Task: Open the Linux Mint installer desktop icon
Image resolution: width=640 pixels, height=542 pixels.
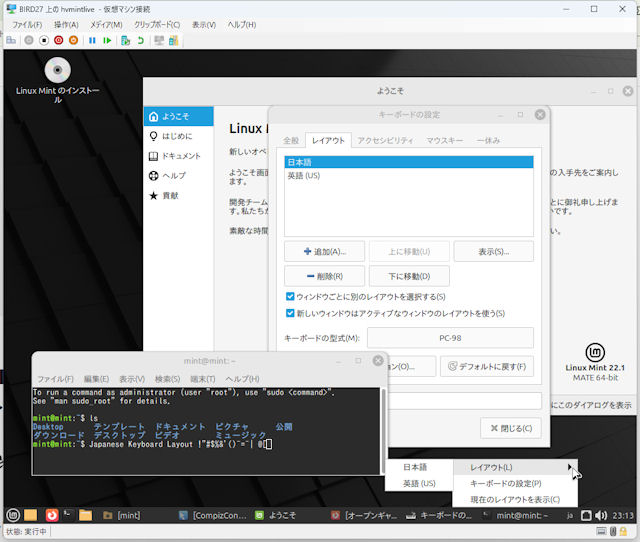Action: (58, 80)
